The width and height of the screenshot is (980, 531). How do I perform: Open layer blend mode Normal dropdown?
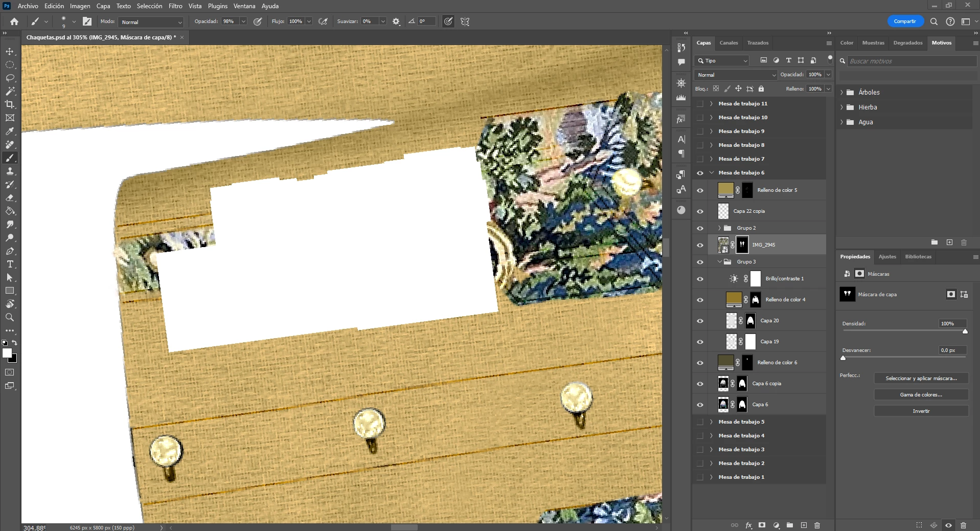pos(736,75)
